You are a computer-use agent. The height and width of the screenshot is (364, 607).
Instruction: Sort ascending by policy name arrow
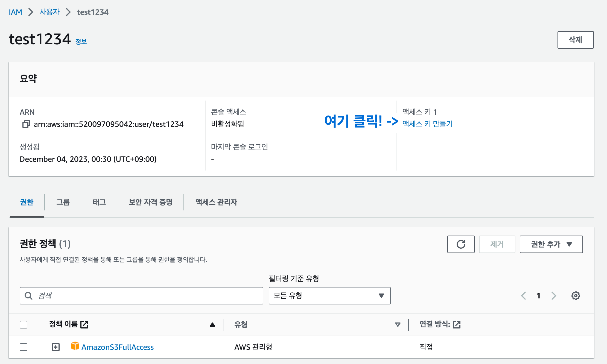212,325
